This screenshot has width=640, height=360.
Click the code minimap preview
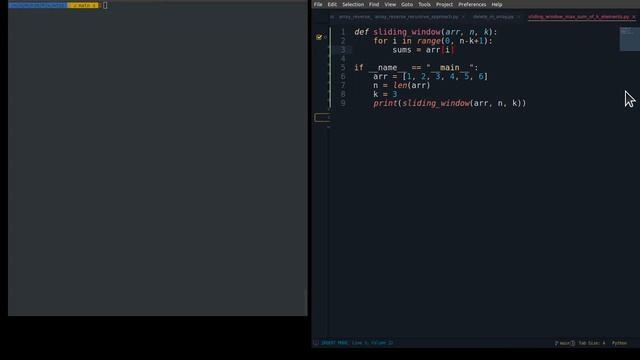(629, 39)
